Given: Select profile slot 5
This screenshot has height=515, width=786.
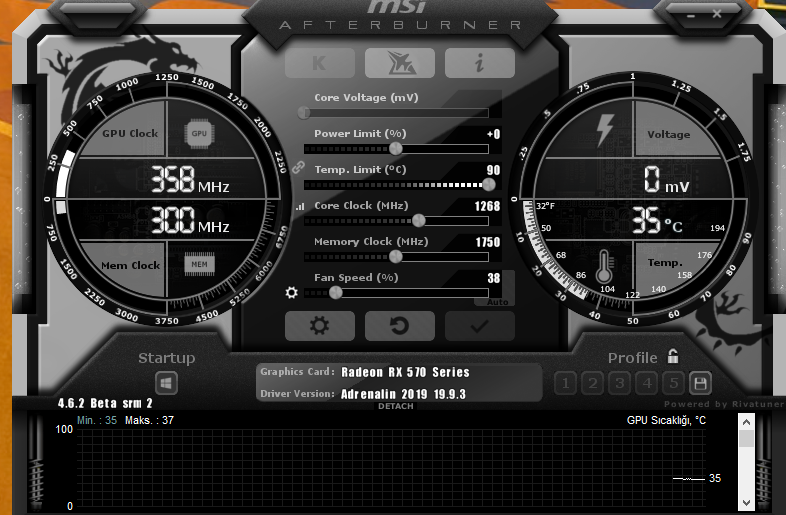Looking at the screenshot, I should (674, 384).
